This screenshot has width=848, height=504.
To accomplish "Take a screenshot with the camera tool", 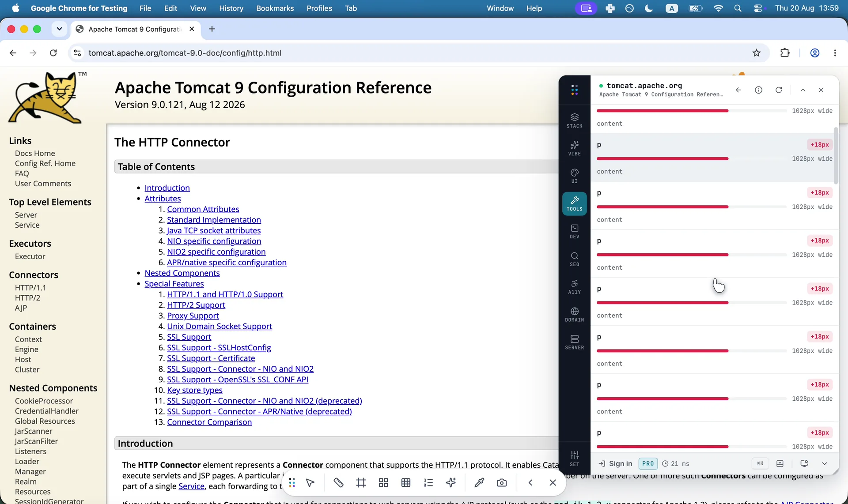I will 502,483.
